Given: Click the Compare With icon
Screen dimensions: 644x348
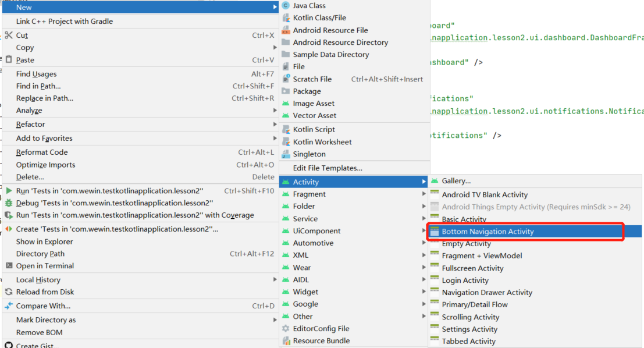Looking at the screenshot, I should coord(9,306).
